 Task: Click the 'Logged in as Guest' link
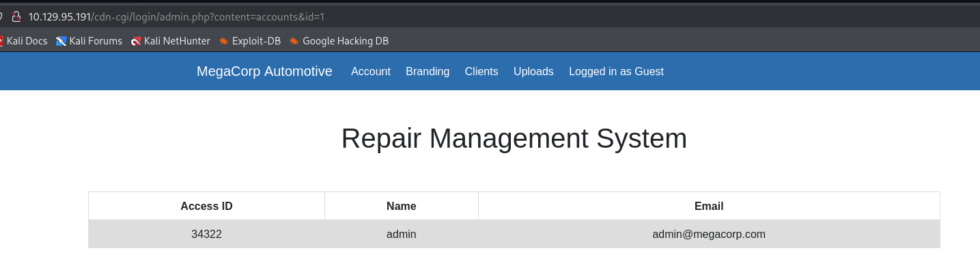coord(616,72)
